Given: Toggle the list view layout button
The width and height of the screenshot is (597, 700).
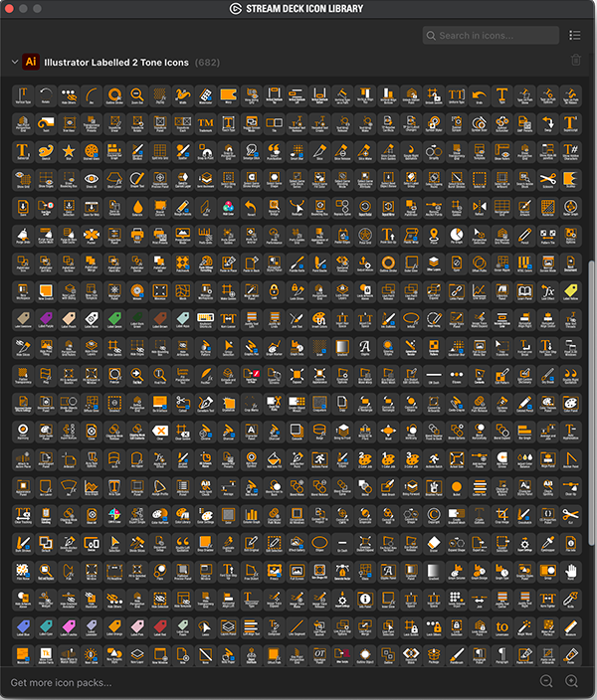Looking at the screenshot, I should [575, 35].
